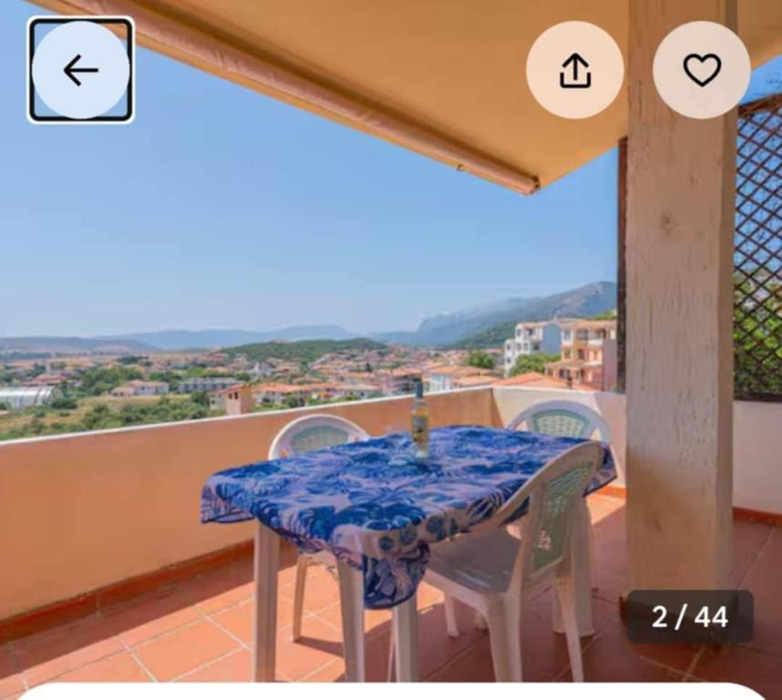
Task: Click the wine bottle on the table
Action: 419,420
